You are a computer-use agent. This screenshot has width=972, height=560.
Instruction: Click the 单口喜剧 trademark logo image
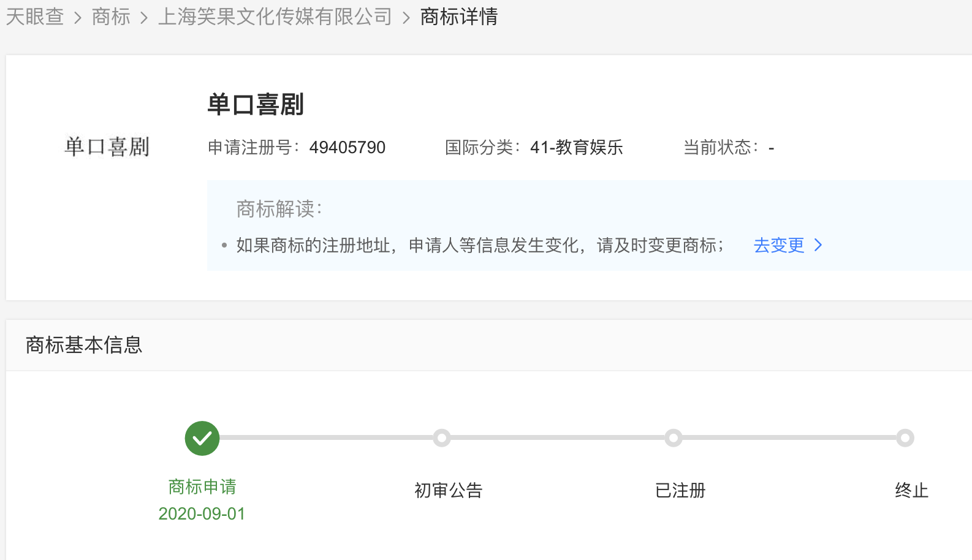[x=107, y=147]
